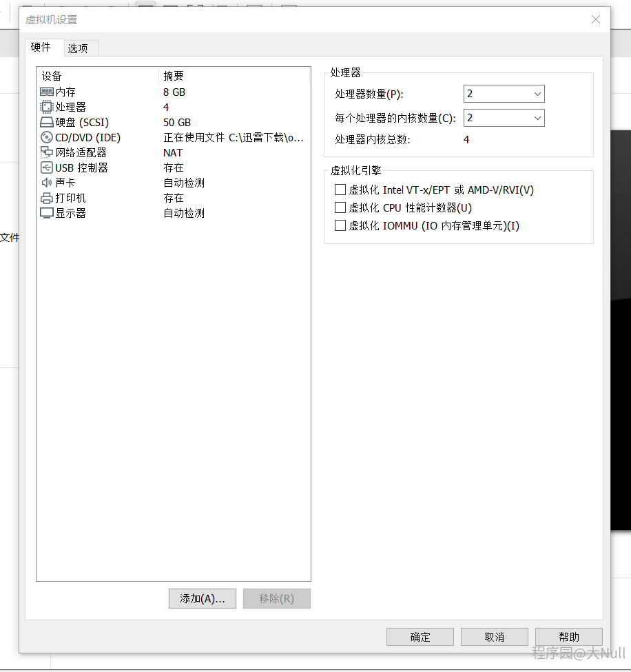631x672 pixels.
Task: Select the USB controller icon
Action: 47,168
